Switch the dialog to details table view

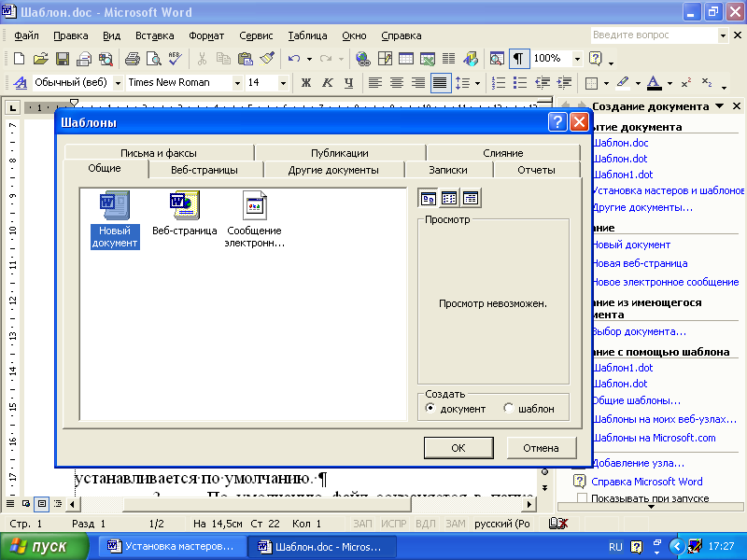tap(471, 198)
